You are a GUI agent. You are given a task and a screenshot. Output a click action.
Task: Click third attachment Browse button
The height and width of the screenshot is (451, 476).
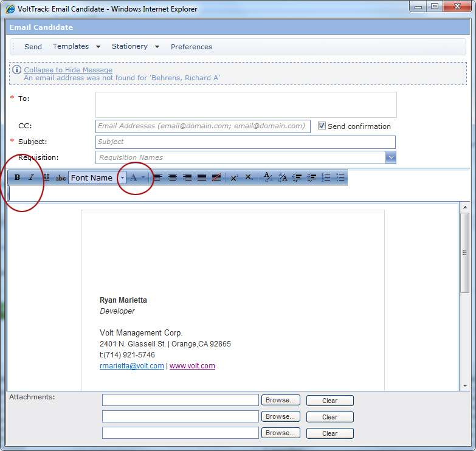(280, 433)
